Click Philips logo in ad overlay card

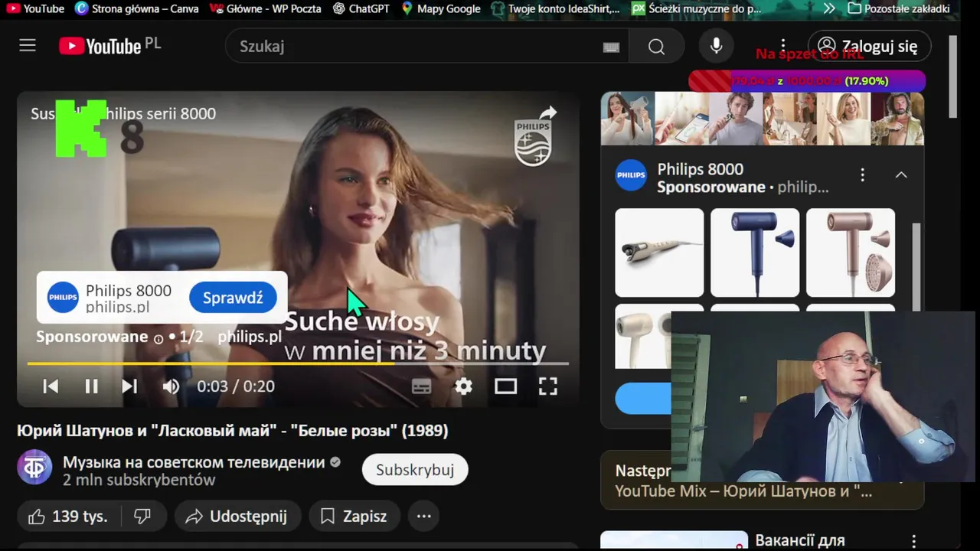pos(63,298)
